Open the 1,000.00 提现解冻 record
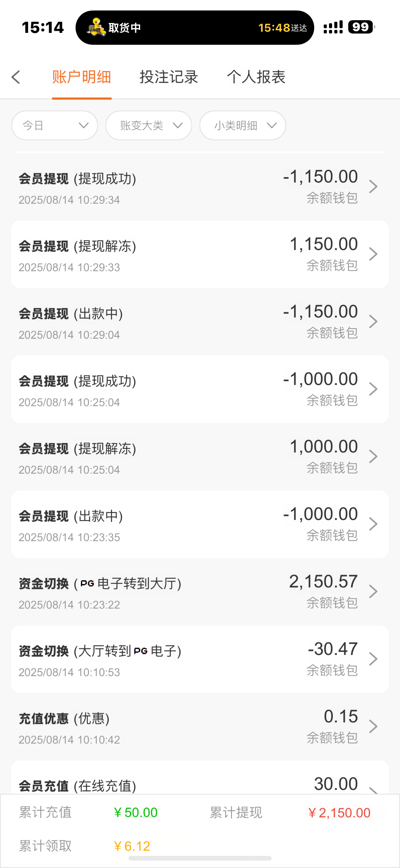This screenshot has height=868, width=400. pos(200,457)
